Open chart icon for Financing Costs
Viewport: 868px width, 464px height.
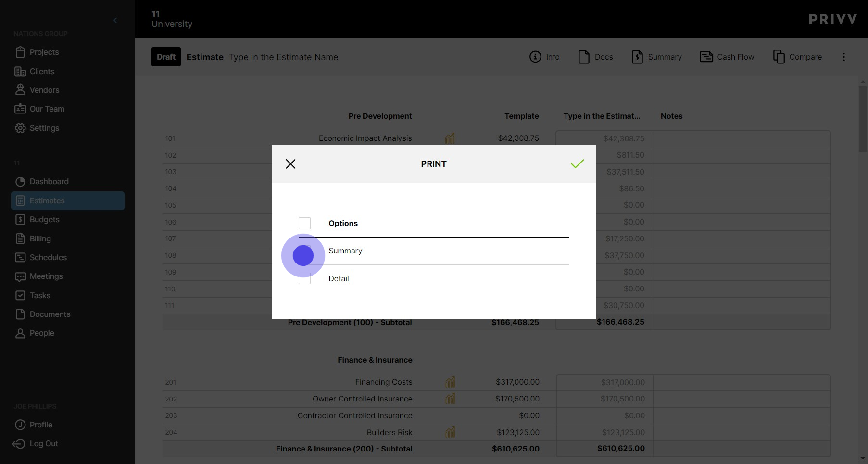click(x=450, y=382)
